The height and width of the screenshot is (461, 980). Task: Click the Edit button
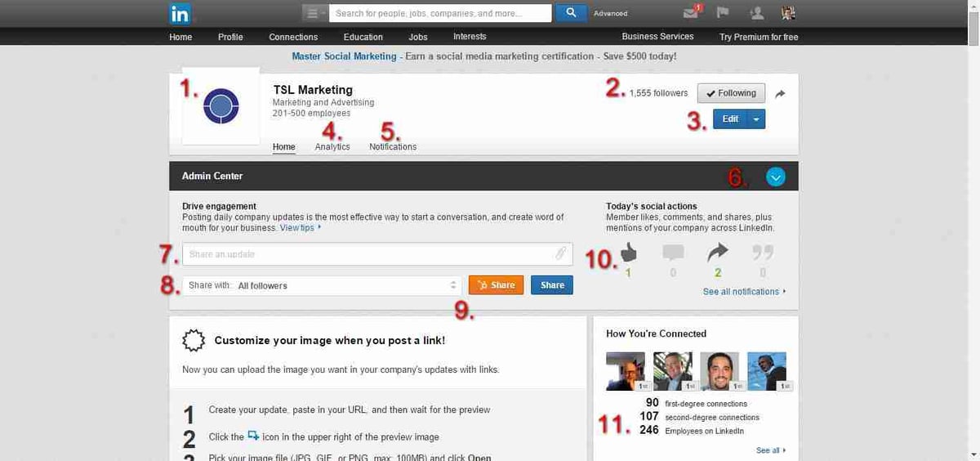(x=730, y=119)
